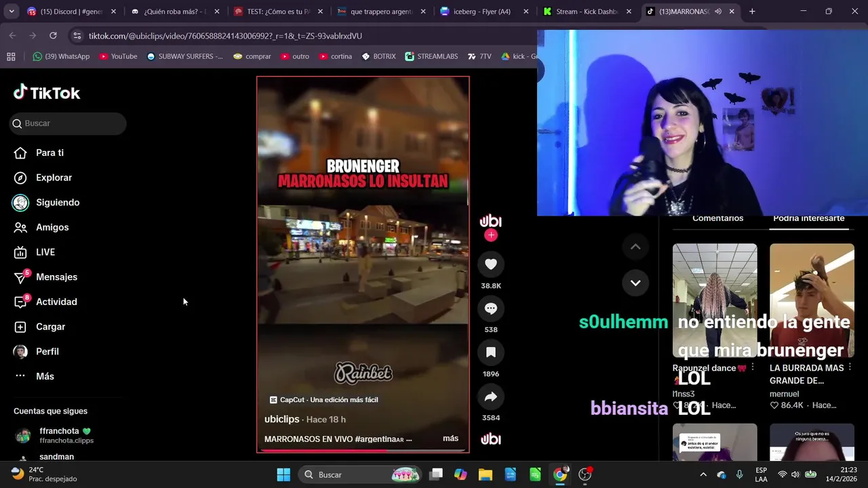Go back with the browser back arrow
This screenshot has height=488, width=868.
point(12,35)
